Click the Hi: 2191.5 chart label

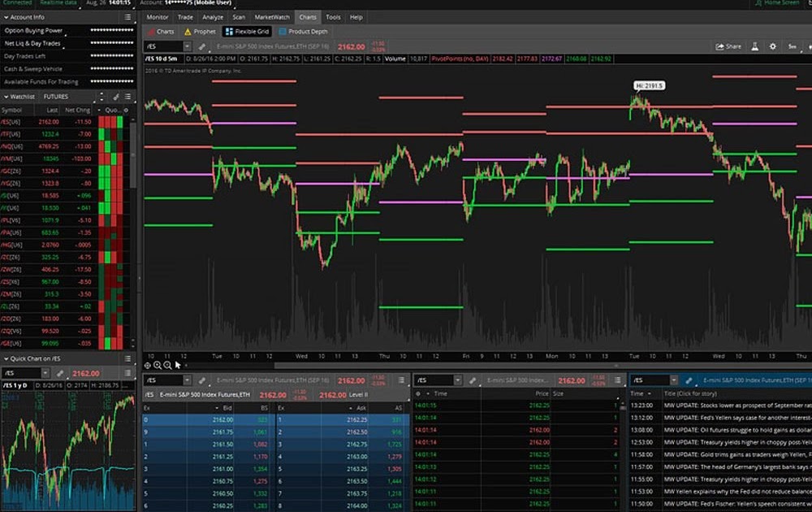[x=649, y=85]
